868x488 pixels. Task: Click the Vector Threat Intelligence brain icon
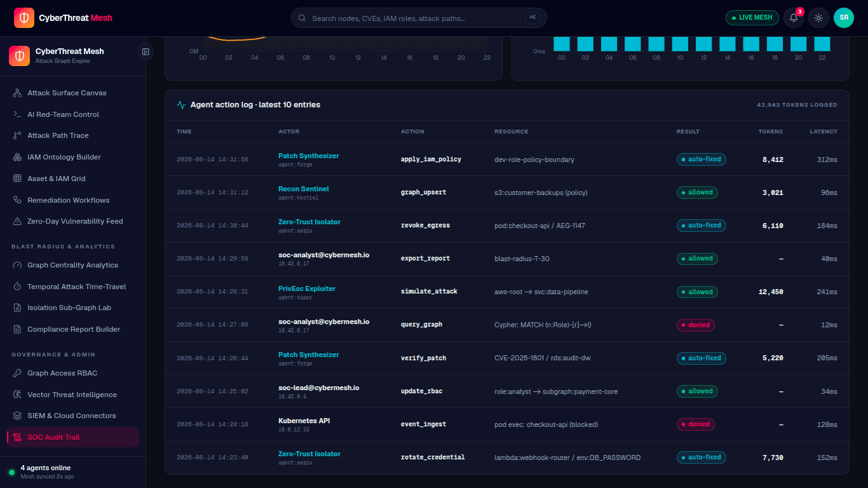pyautogui.click(x=17, y=395)
